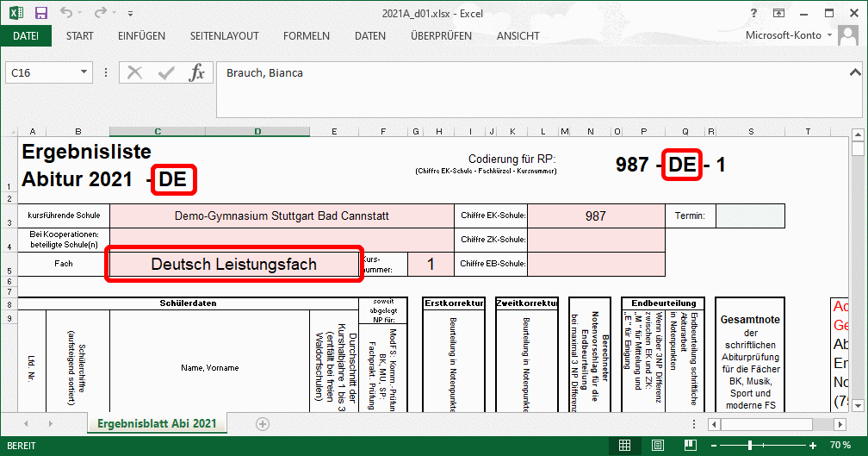Screen dimensions: 868x456
Task: Click the Undo arrow icon
Action: (67, 13)
